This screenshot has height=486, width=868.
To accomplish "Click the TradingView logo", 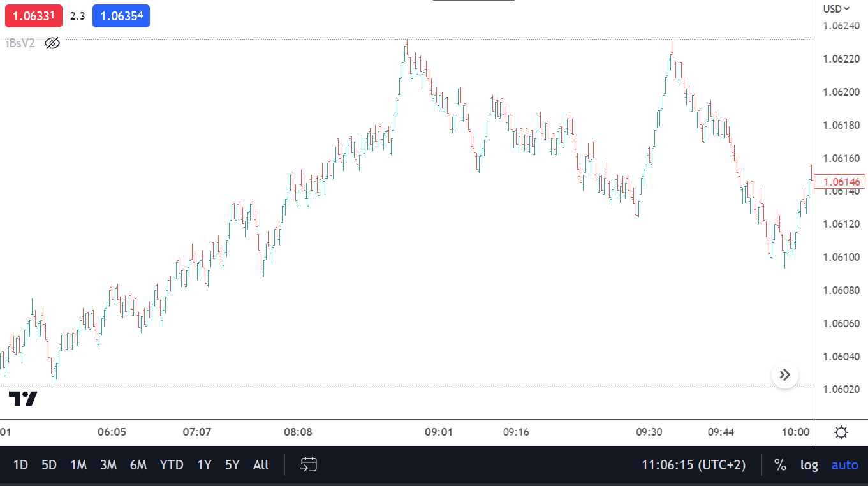I will [x=23, y=399].
